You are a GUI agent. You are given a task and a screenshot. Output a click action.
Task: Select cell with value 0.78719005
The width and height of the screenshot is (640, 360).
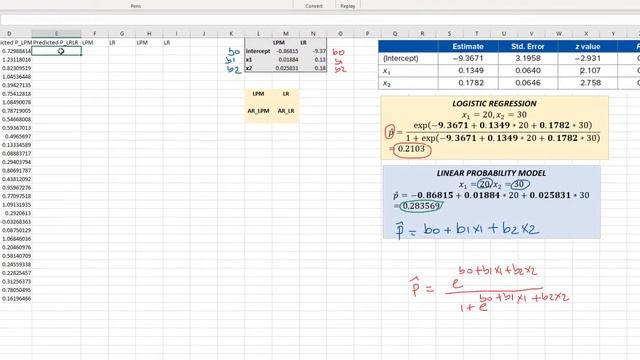16,111
